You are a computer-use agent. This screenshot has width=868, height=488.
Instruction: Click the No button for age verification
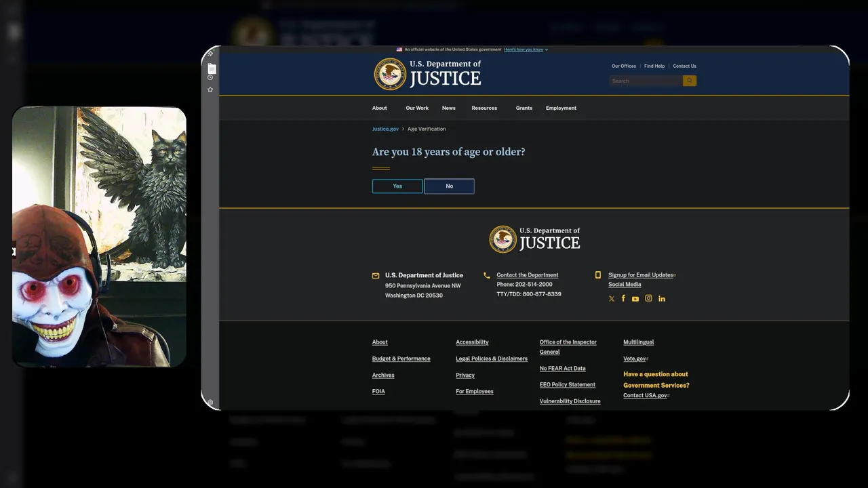pos(449,186)
